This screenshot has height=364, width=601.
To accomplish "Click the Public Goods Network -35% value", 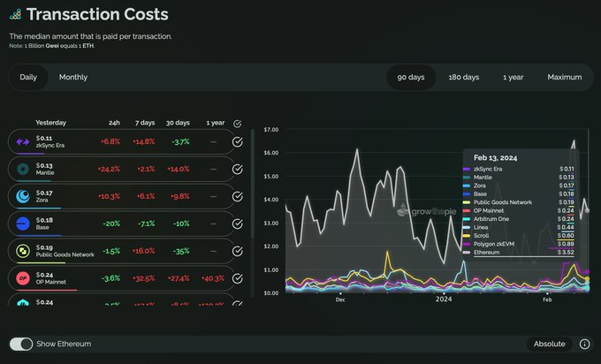I will click(181, 251).
